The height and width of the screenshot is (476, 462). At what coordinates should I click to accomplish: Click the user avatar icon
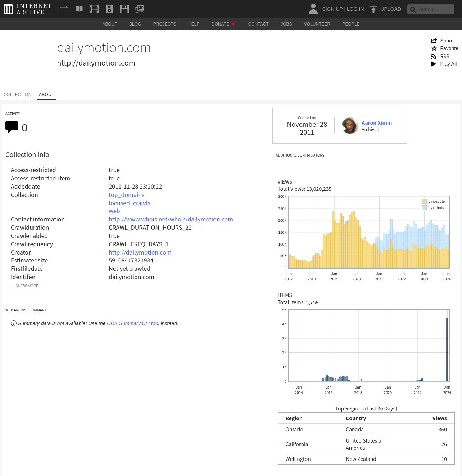[x=313, y=9]
